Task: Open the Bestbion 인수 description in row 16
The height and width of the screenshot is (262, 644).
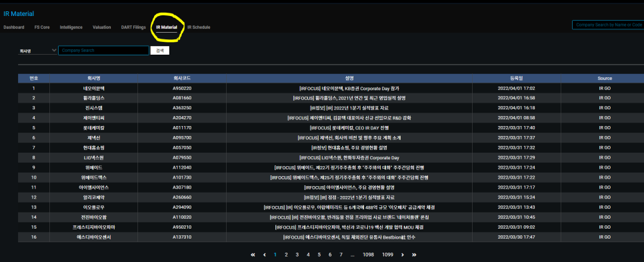Action: tap(349, 237)
